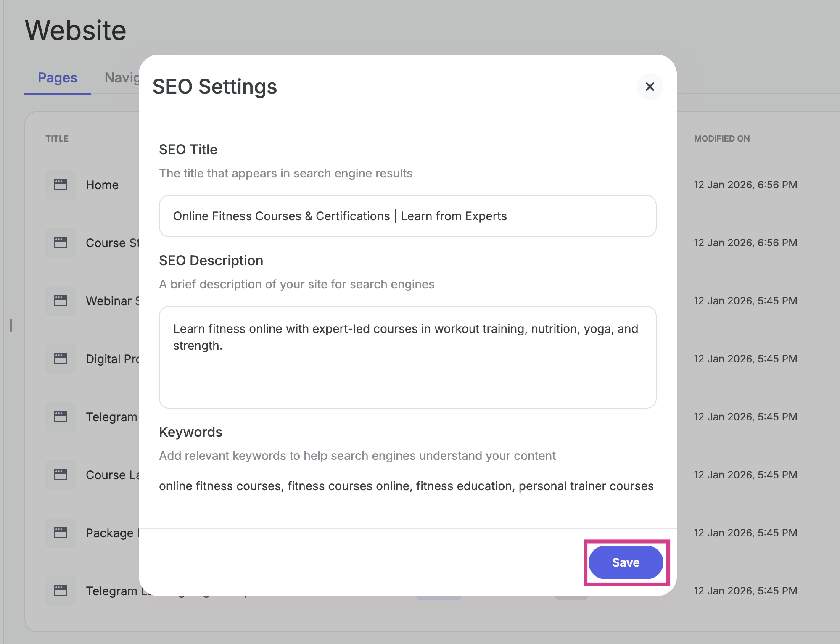This screenshot has height=644, width=840.
Task: Click the SEO Description label
Action: click(x=211, y=261)
